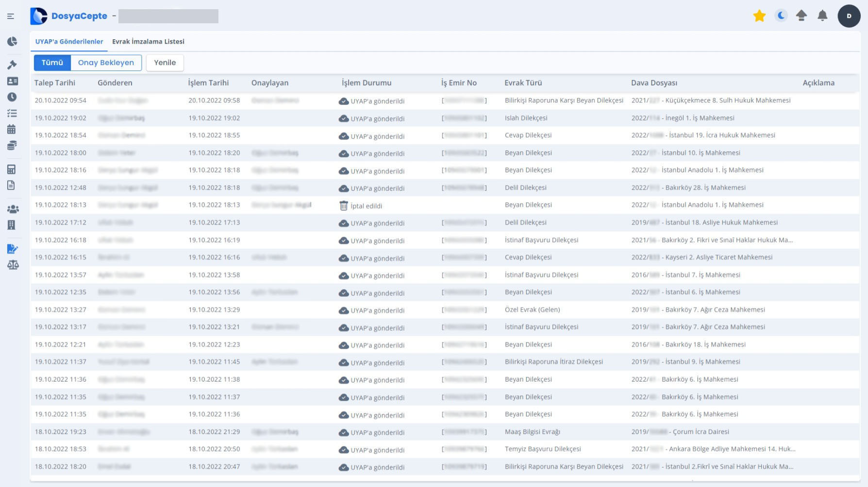Switch to Evrak İmzalama Listesi tab

click(x=148, y=42)
